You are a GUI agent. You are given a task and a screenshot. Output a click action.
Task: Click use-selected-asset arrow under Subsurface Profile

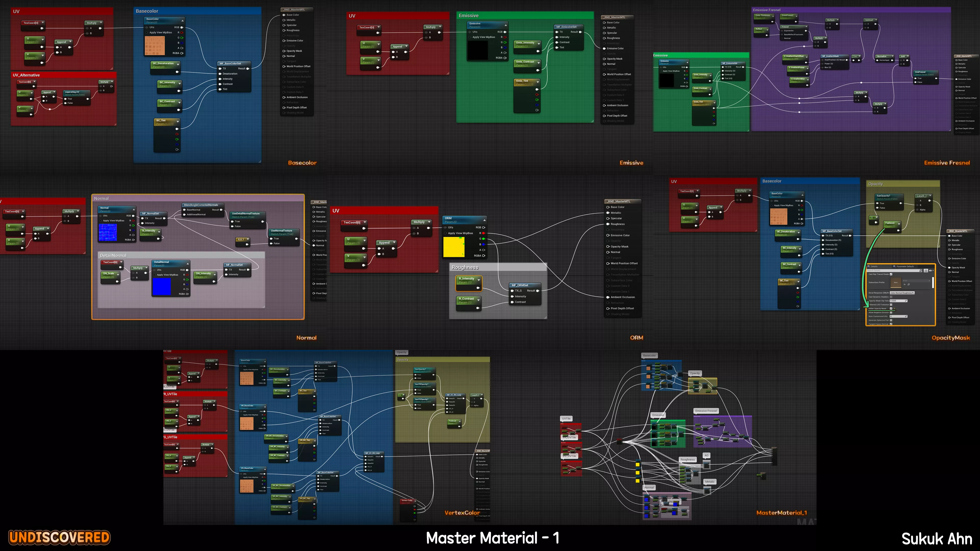905,284
